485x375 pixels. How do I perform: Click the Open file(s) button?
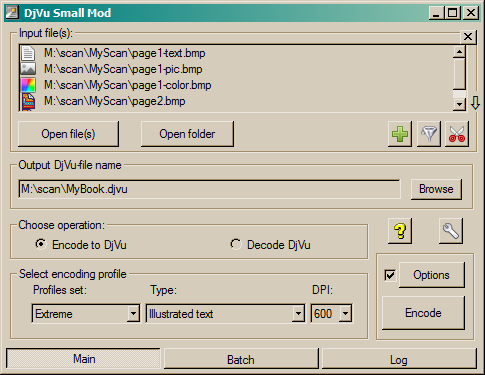(68, 134)
